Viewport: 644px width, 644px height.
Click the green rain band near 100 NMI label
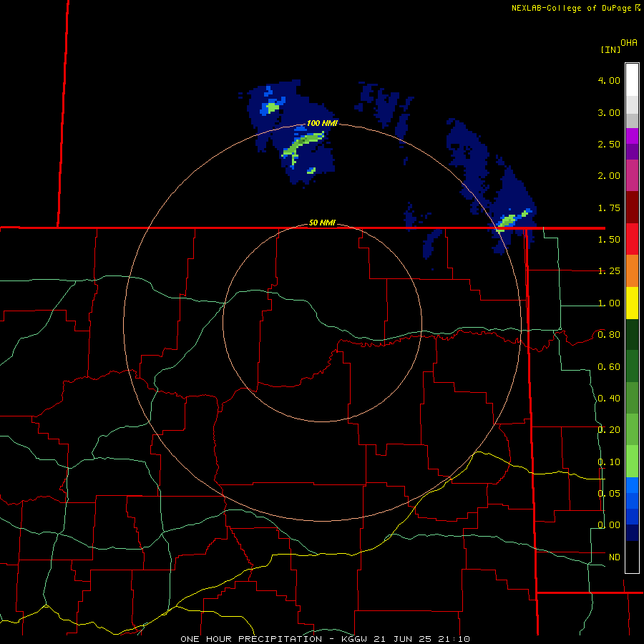coord(303,144)
